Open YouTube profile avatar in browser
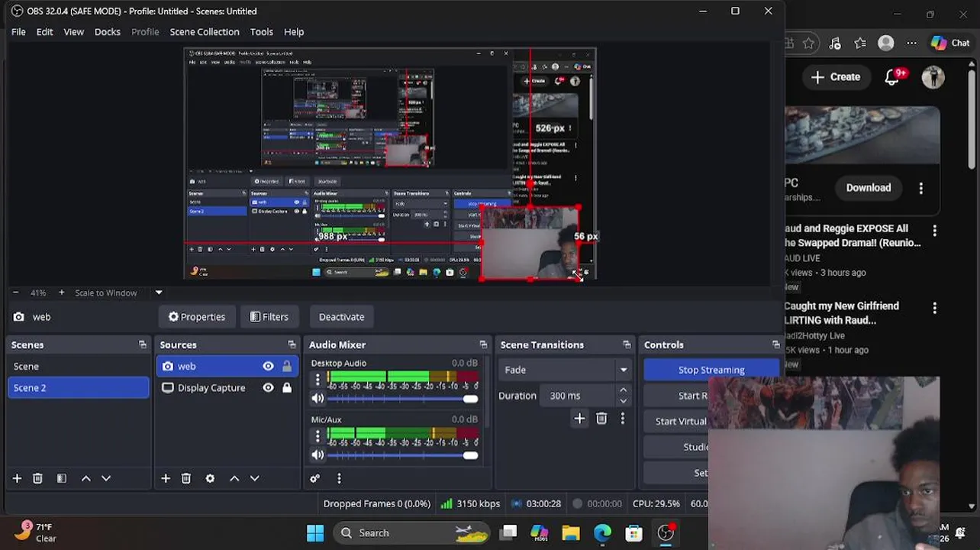The height and width of the screenshot is (550, 980). (x=933, y=77)
